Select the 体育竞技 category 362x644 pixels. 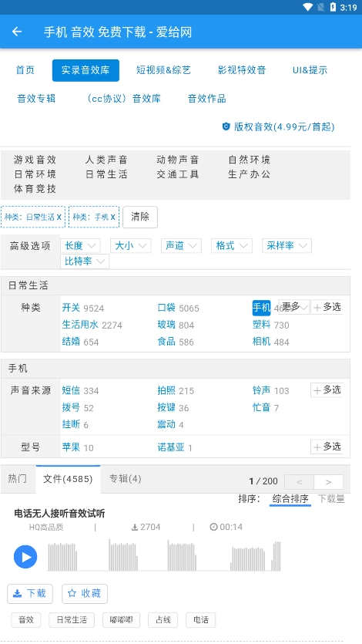[x=35, y=189]
